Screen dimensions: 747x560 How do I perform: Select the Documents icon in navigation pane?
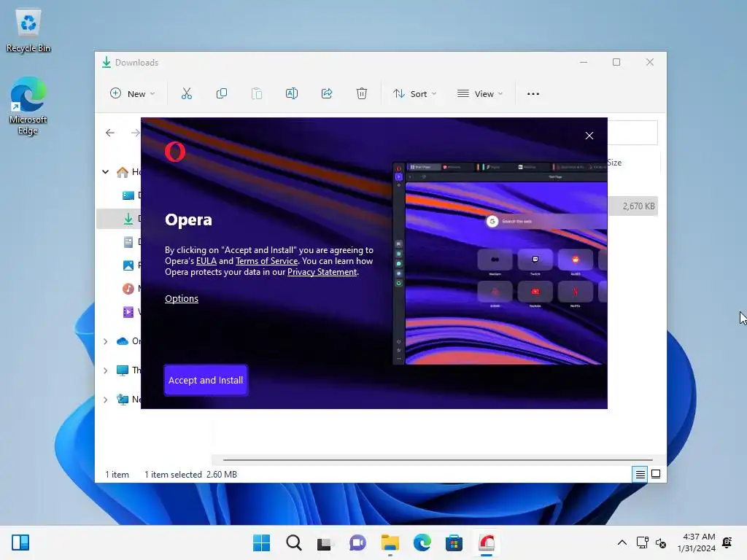click(x=128, y=242)
